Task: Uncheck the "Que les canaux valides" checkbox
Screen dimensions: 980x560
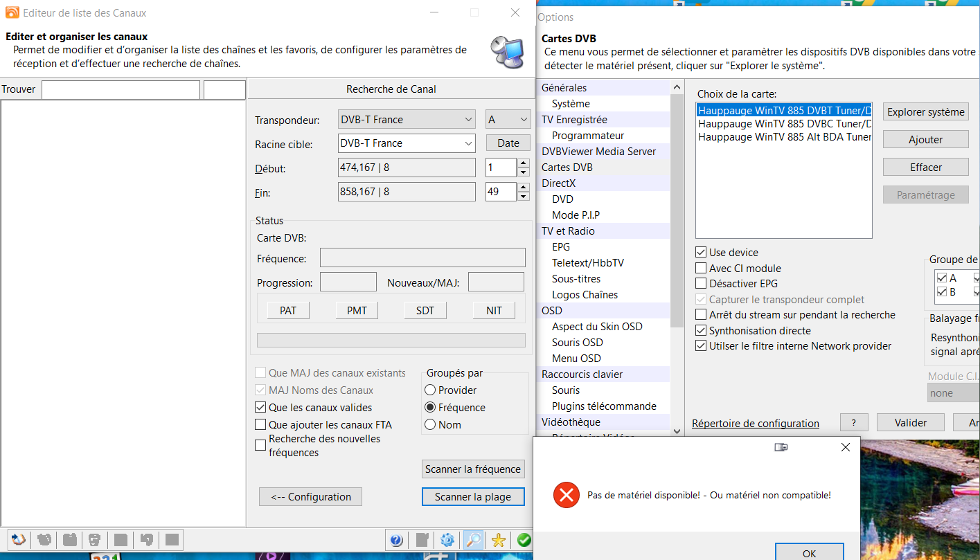Action: coord(260,408)
